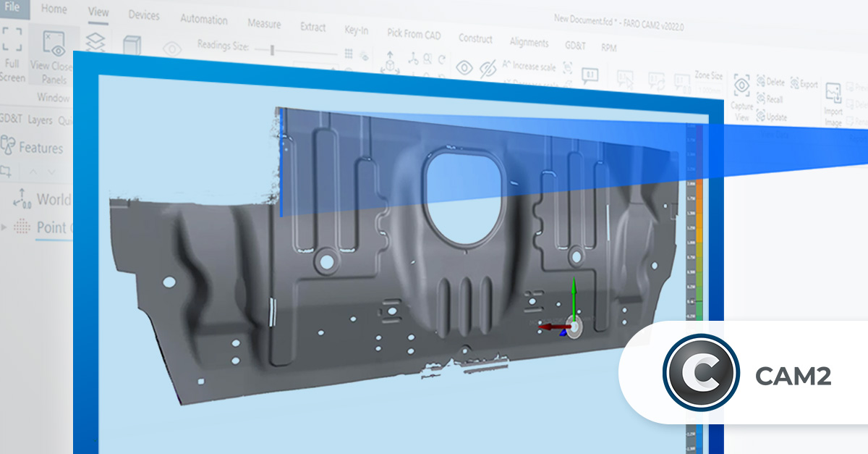Click the up chevron under Features
This screenshot has height=454, width=868.
click(33, 172)
